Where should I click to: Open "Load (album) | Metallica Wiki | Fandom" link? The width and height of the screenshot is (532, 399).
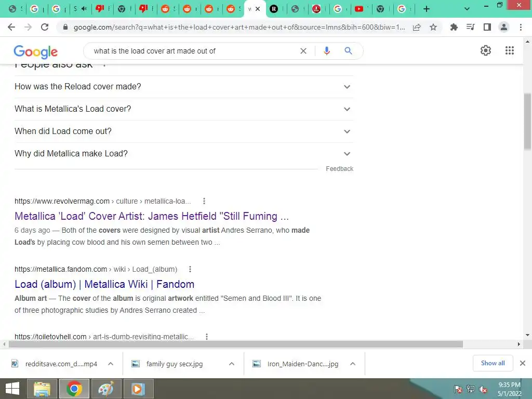[x=104, y=284]
